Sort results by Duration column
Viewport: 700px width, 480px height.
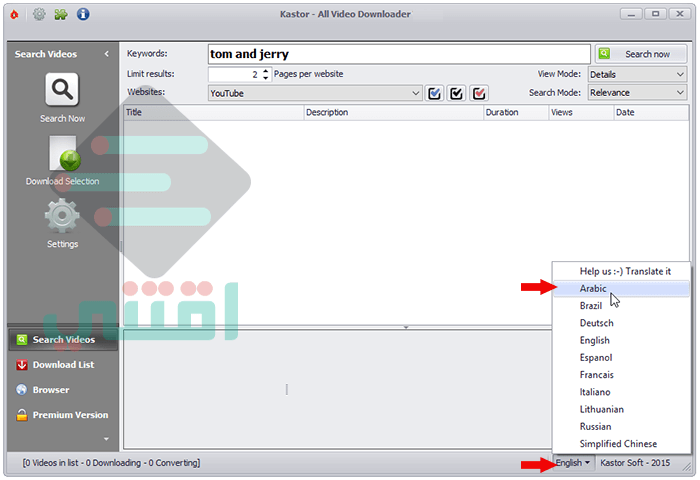[x=516, y=113]
